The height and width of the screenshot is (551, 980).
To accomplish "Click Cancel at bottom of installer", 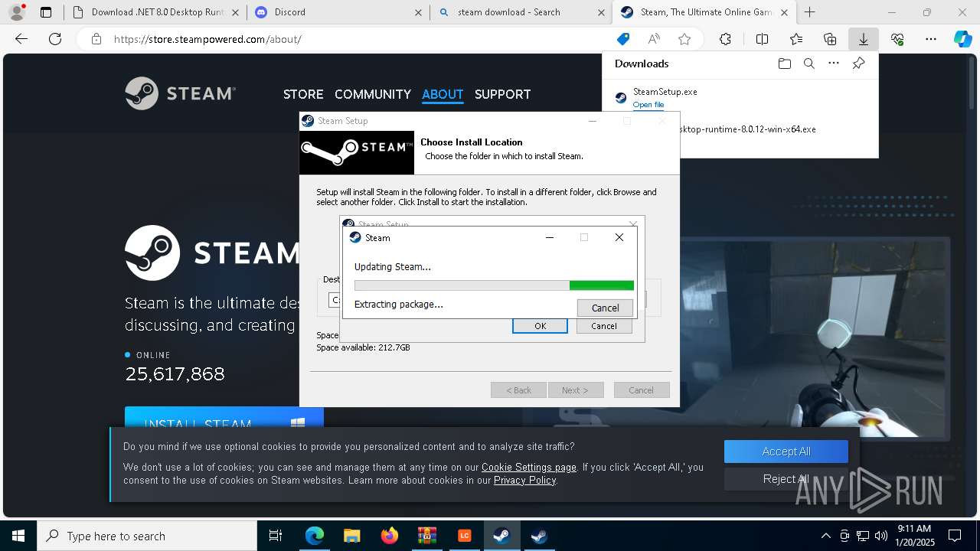I will [642, 390].
